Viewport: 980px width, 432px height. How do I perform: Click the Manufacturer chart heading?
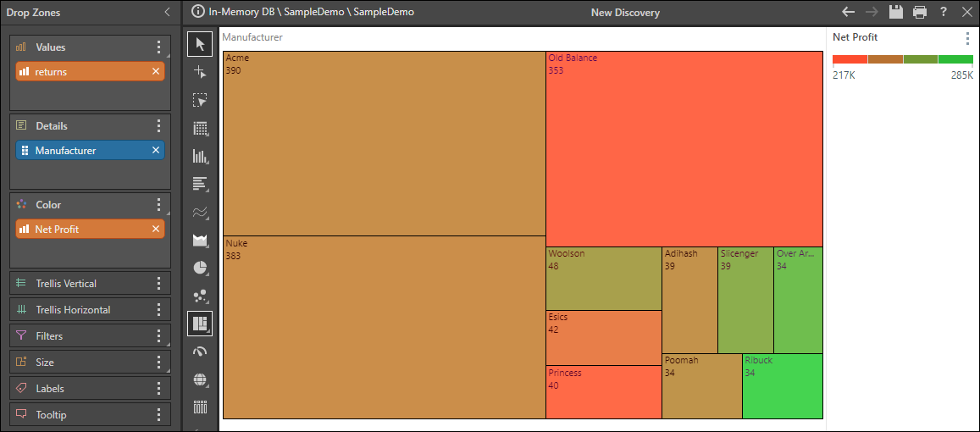pyautogui.click(x=252, y=37)
